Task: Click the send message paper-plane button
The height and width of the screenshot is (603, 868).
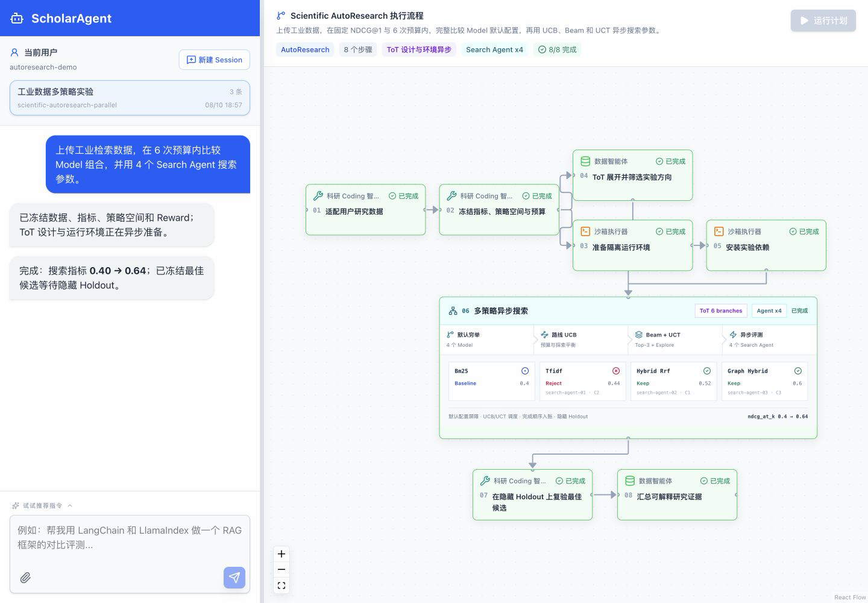Action: 234,578
